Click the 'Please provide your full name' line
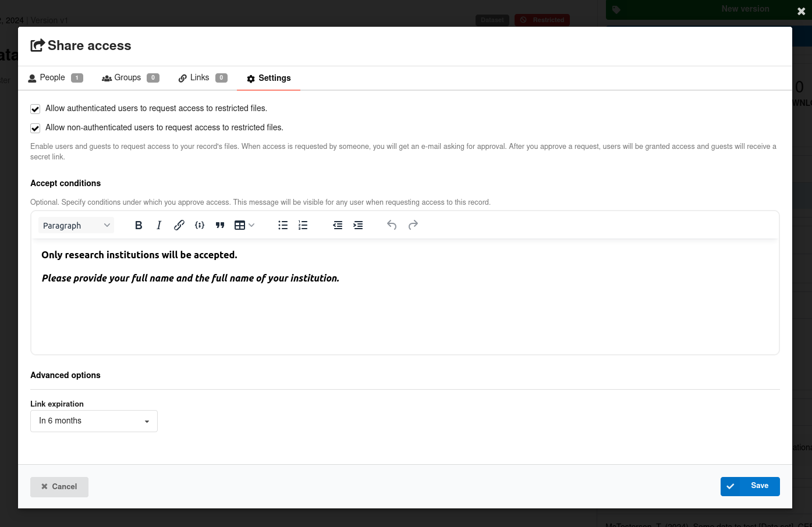 click(x=190, y=278)
